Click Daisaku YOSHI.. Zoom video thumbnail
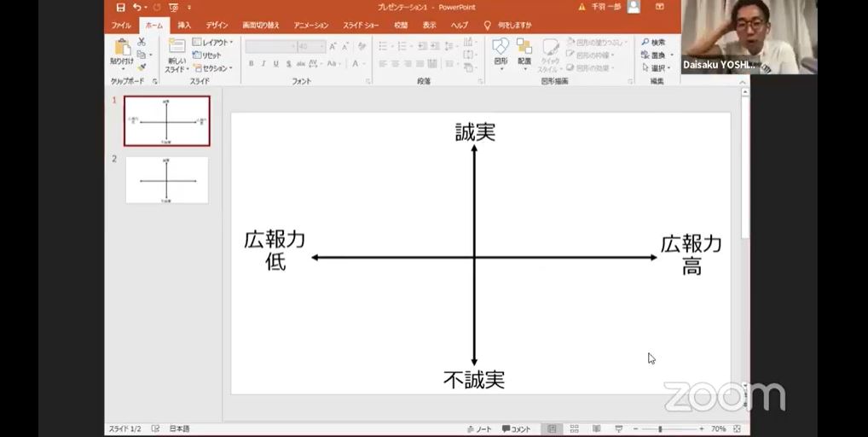Screen dimensions: 868x437 pyautogui.click(x=749, y=37)
